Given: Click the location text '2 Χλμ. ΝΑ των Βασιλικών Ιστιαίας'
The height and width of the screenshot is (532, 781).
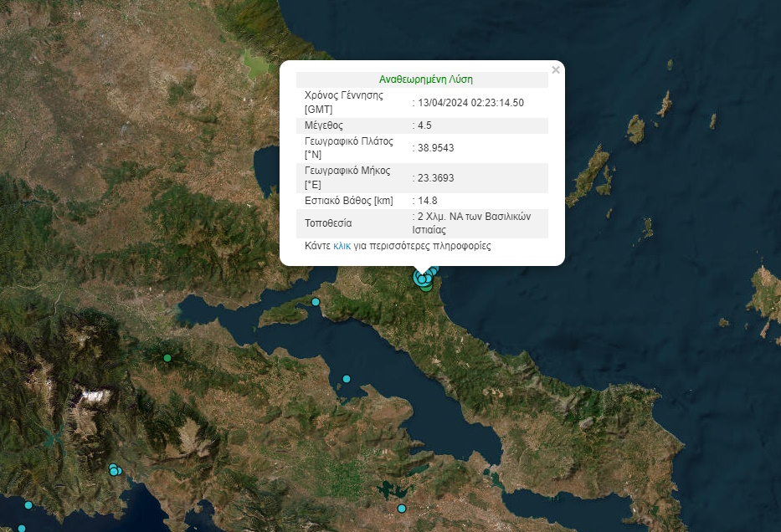Looking at the screenshot, I should (471, 223).
